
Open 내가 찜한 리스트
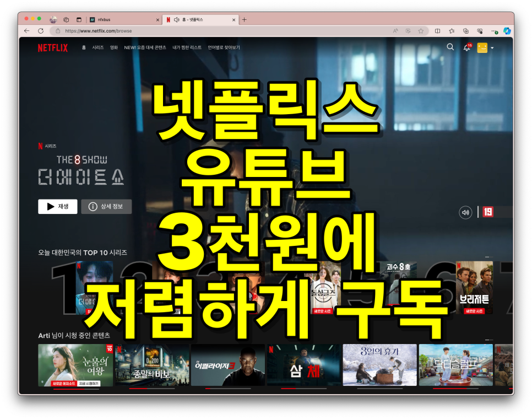click(187, 47)
